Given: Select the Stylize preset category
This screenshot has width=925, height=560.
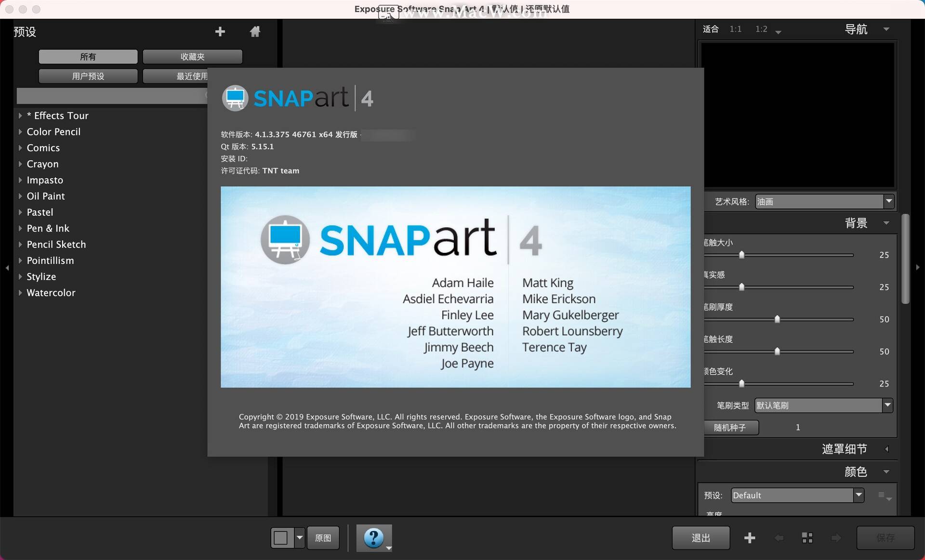Looking at the screenshot, I should click(41, 277).
